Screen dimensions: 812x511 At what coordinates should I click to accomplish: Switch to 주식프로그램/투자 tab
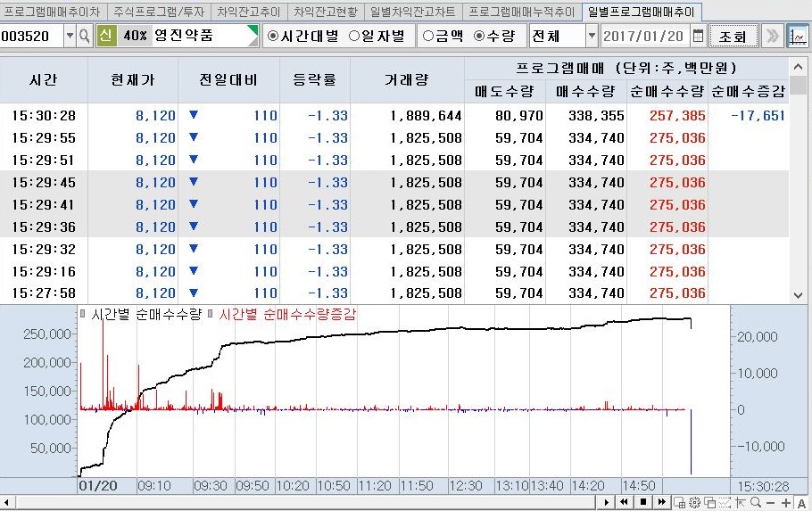click(159, 12)
